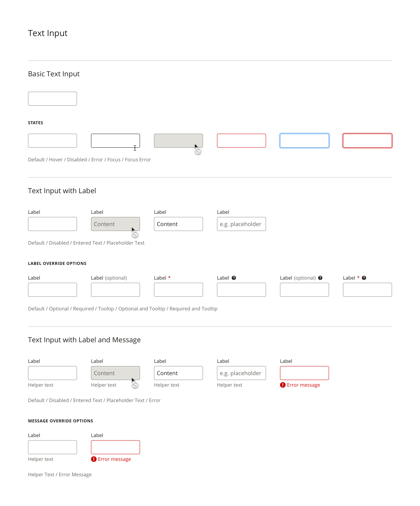The width and height of the screenshot is (420, 506).
Task: Click the 'Text Input with Label' heading
Action: [62, 191]
